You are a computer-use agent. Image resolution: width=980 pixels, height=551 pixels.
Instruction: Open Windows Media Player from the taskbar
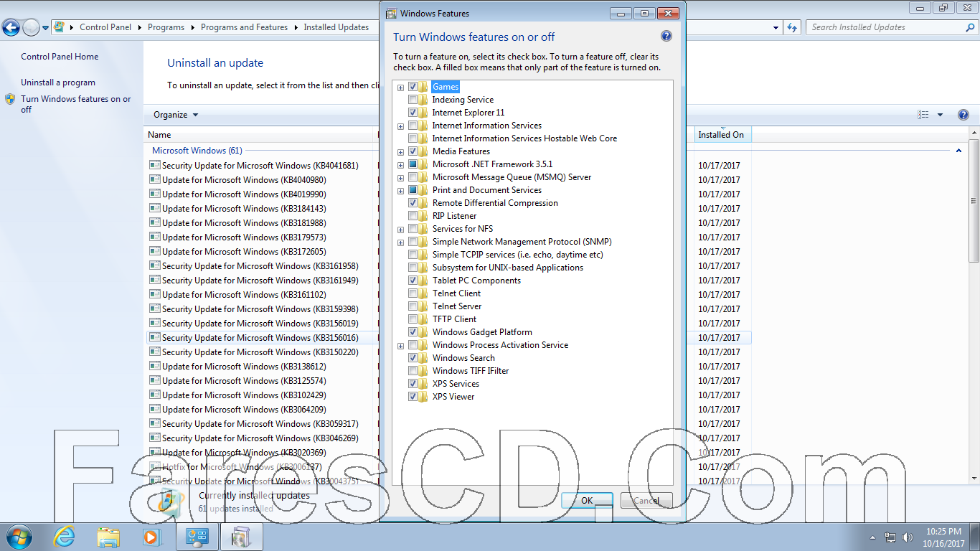tap(151, 537)
